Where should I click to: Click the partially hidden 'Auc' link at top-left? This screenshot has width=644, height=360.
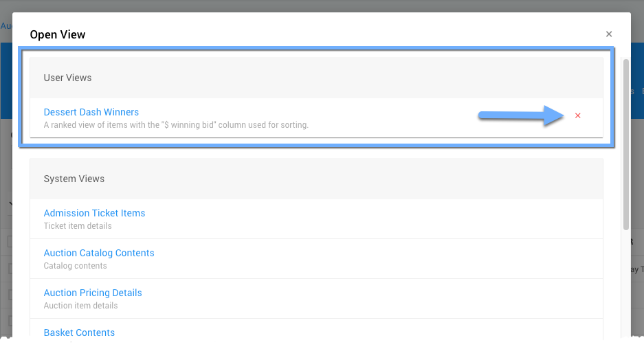[5, 25]
